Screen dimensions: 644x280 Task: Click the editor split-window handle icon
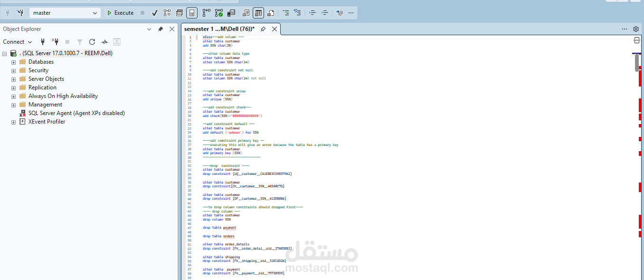tap(637, 40)
